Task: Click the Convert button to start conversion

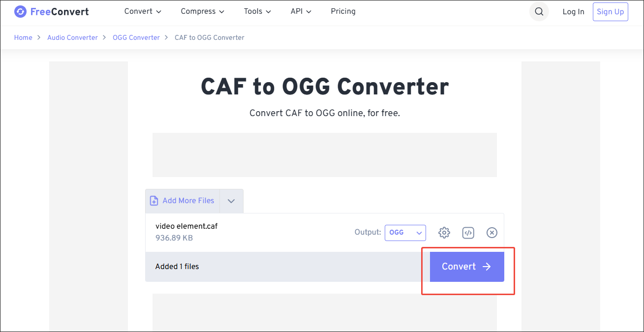Action: click(x=466, y=266)
